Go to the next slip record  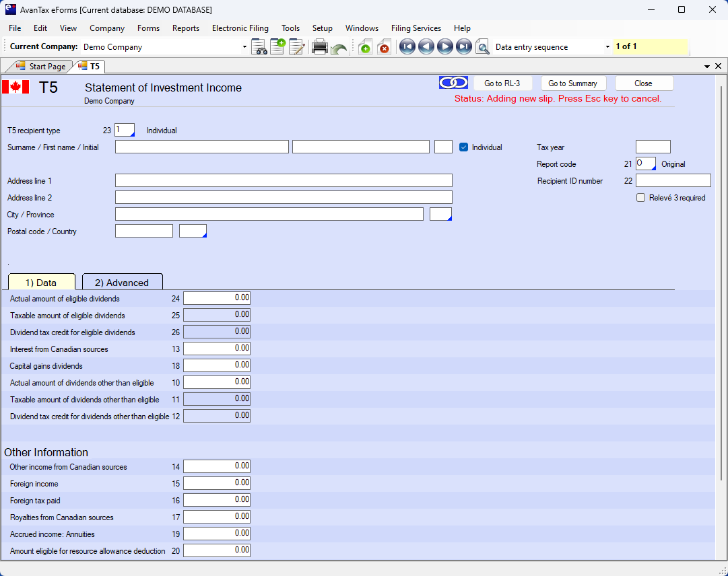[444, 47]
